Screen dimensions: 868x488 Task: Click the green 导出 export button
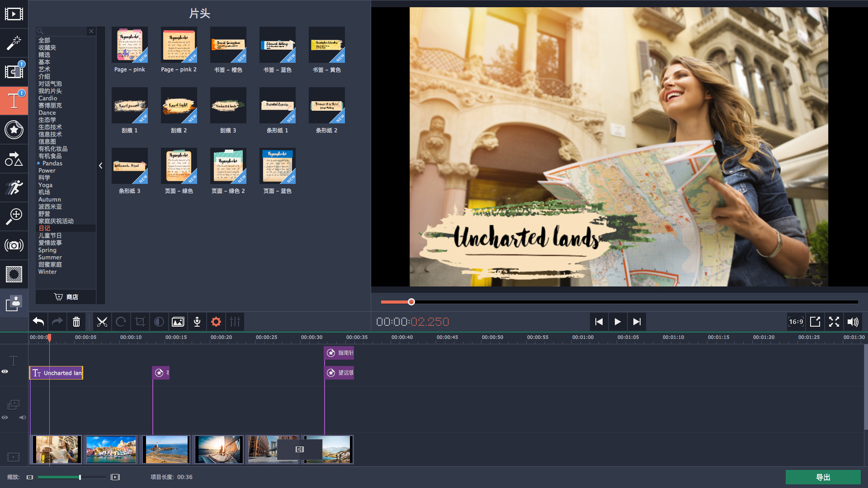coord(823,477)
